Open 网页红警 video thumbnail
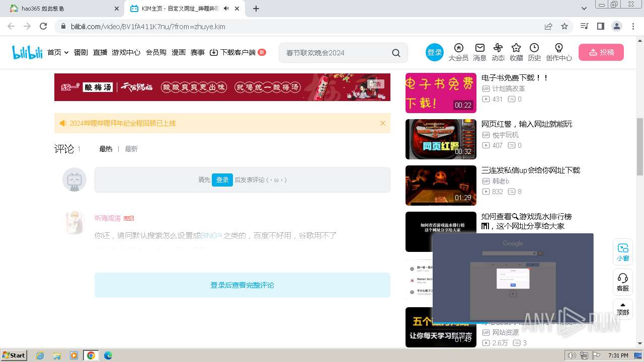This screenshot has width=644, height=362. (x=441, y=139)
